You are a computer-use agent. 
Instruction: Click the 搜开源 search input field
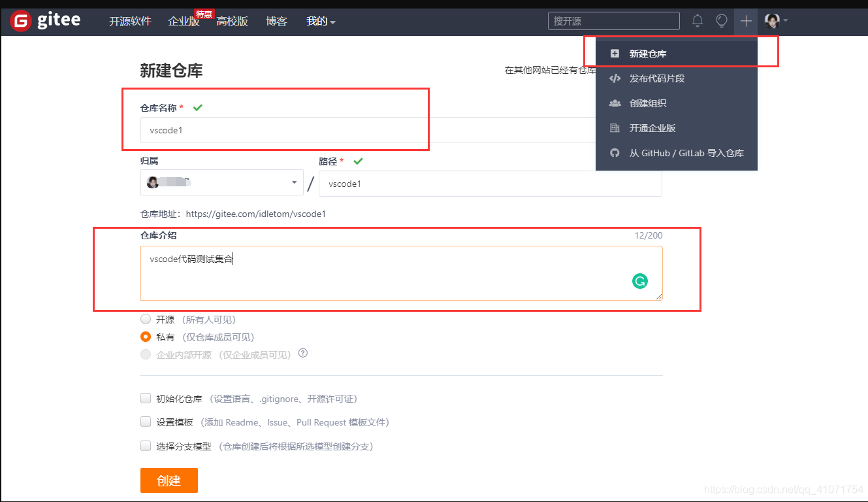pyautogui.click(x=613, y=20)
